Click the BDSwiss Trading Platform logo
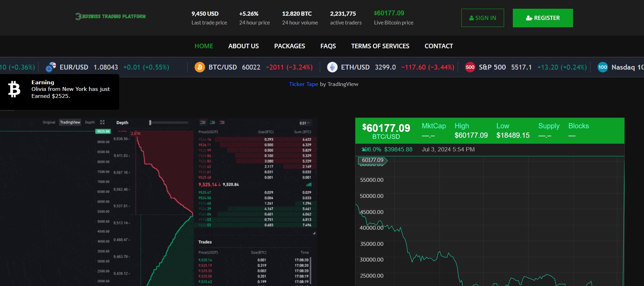This screenshot has width=644, height=286. [x=111, y=16]
